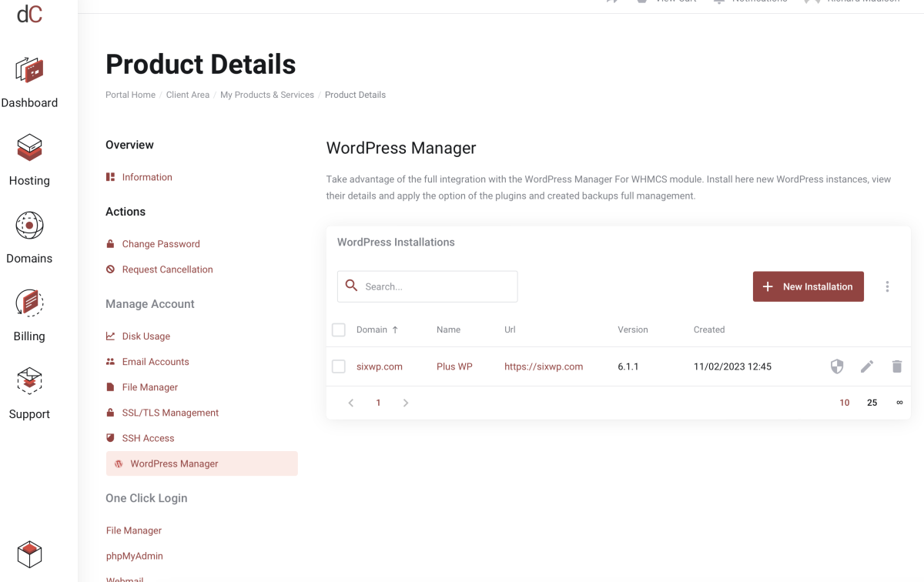Go to Domains via globe icon
Screen dimensions: 924x582
click(29, 226)
